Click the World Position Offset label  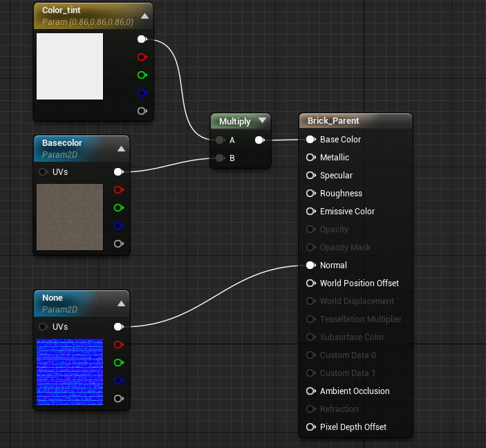point(359,283)
